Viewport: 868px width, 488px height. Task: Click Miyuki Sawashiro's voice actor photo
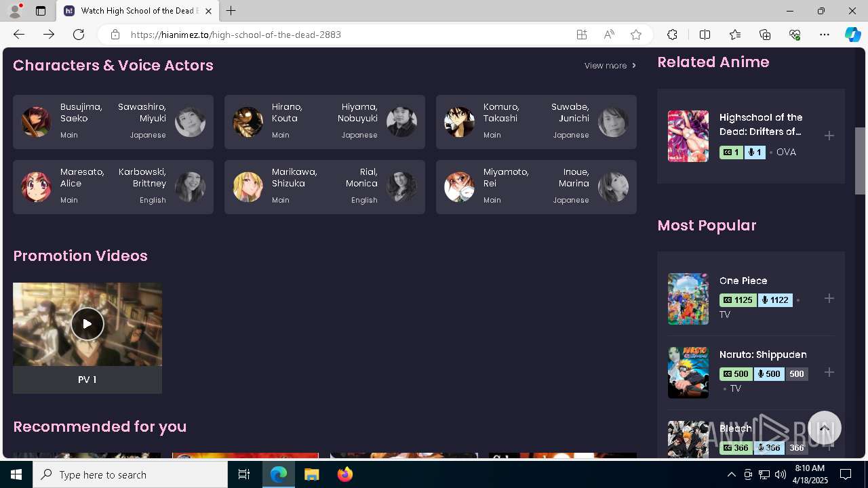pyautogui.click(x=190, y=122)
